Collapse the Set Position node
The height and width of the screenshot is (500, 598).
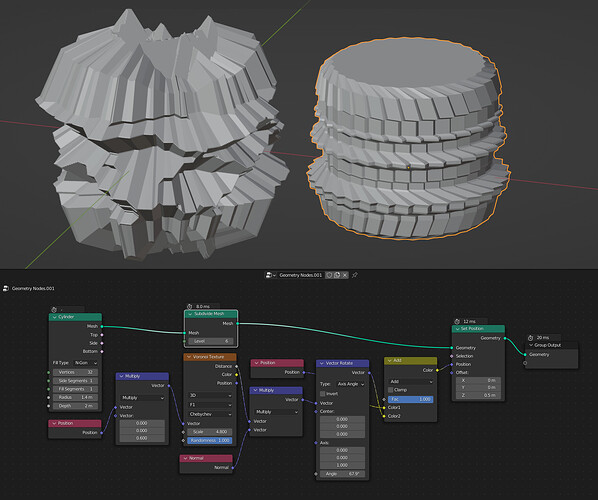(457, 329)
